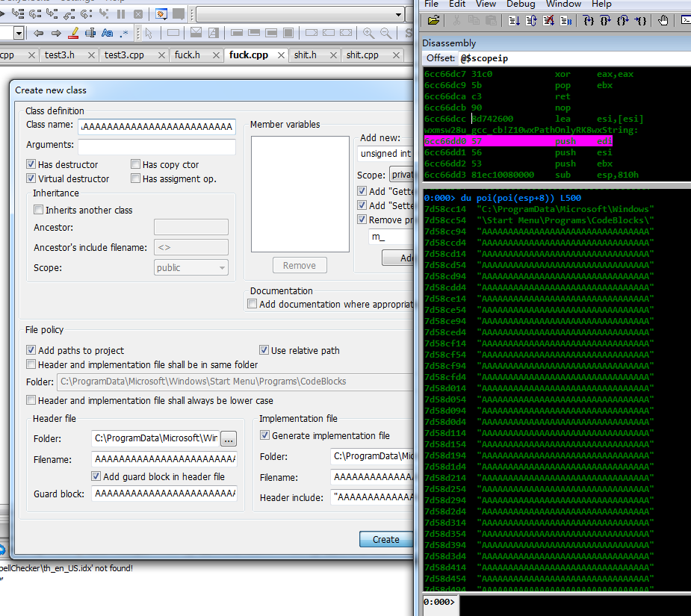691x616 pixels.
Task: Click the Paste icon in WinDbg toolbar
Action: point(491,20)
